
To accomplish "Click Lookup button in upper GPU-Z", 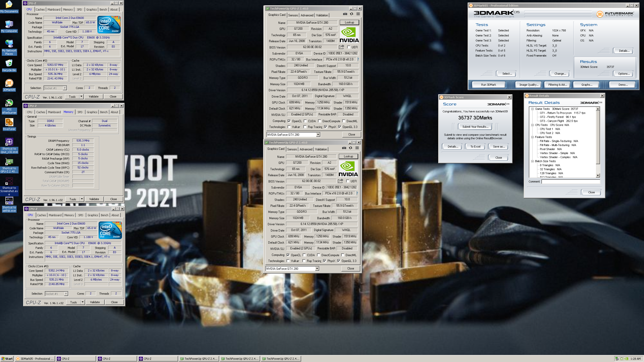I will pos(349,22).
